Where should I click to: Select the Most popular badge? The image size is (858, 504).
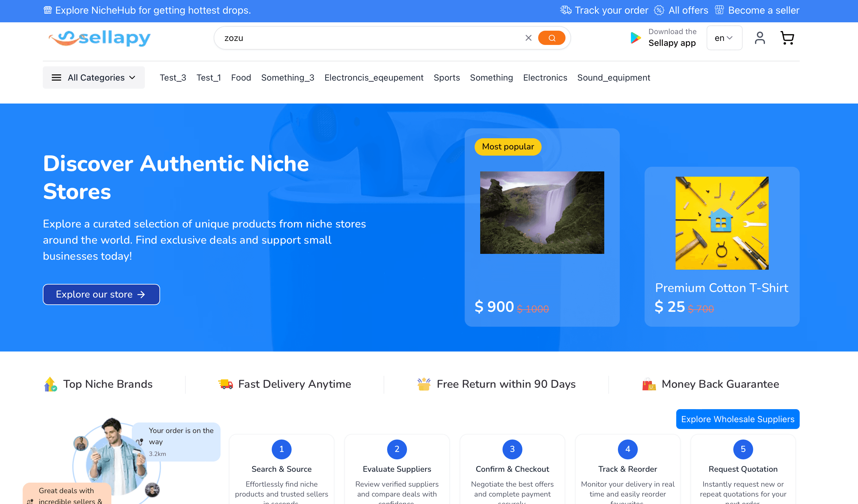coord(508,147)
